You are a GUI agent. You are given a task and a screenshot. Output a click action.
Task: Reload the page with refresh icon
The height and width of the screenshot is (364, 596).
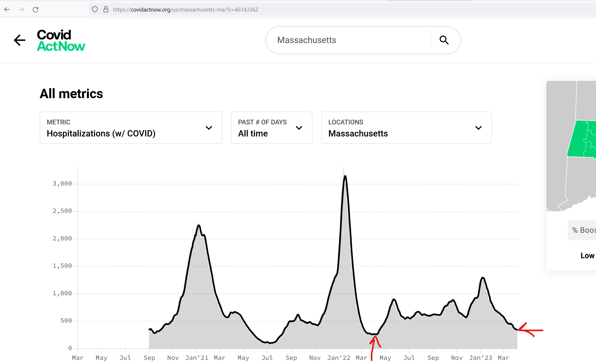35,10
